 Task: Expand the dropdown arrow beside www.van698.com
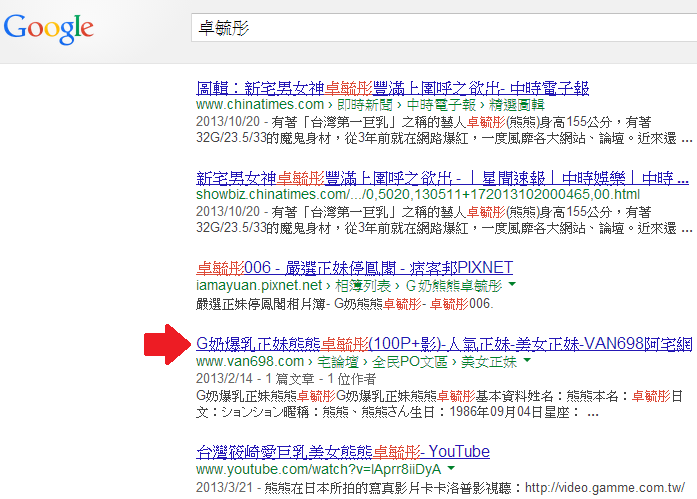pyautogui.click(x=527, y=360)
